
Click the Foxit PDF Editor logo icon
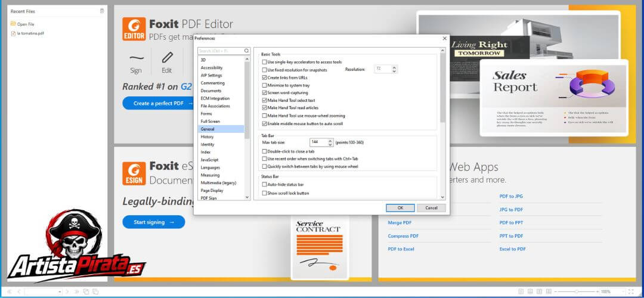pyautogui.click(x=134, y=29)
